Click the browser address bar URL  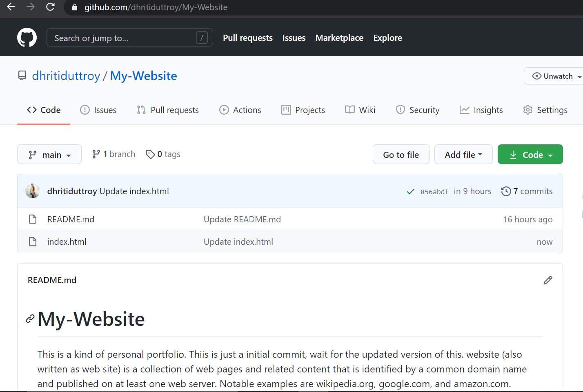click(x=156, y=7)
